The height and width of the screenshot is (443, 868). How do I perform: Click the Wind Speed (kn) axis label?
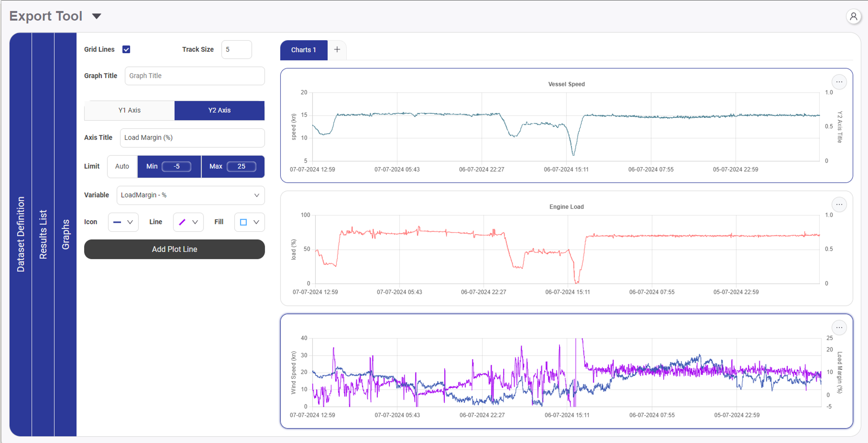[294, 372]
